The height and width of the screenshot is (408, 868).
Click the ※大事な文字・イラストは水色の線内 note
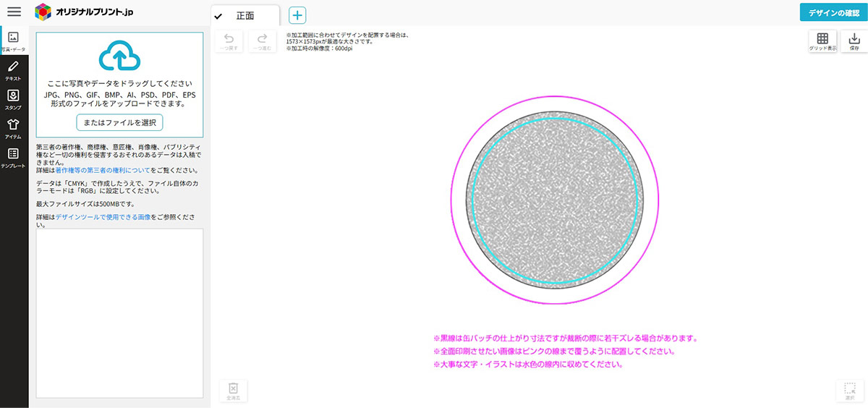(528, 364)
